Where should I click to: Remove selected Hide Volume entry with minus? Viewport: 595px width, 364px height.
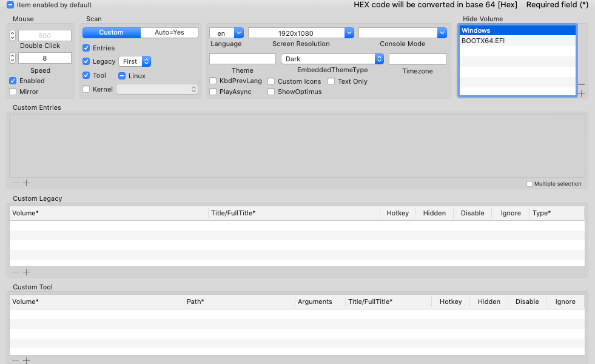point(582,85)
